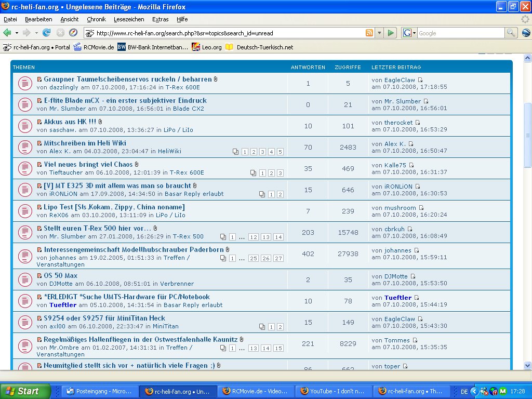532x399 pixels.
Task: Open the rc-heli-fan.org Portal bookmark
Action: [36, 47]
